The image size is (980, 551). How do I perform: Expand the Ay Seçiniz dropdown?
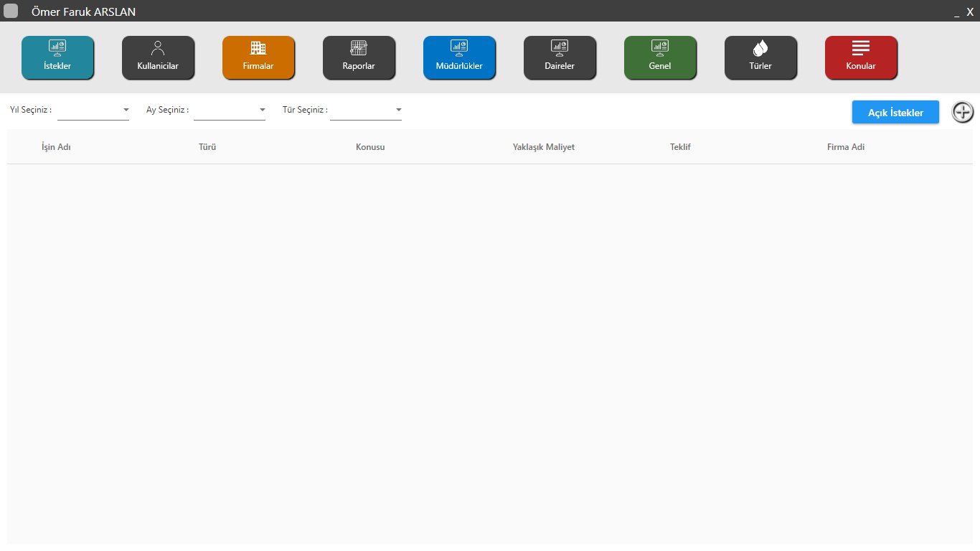point(230,110)
